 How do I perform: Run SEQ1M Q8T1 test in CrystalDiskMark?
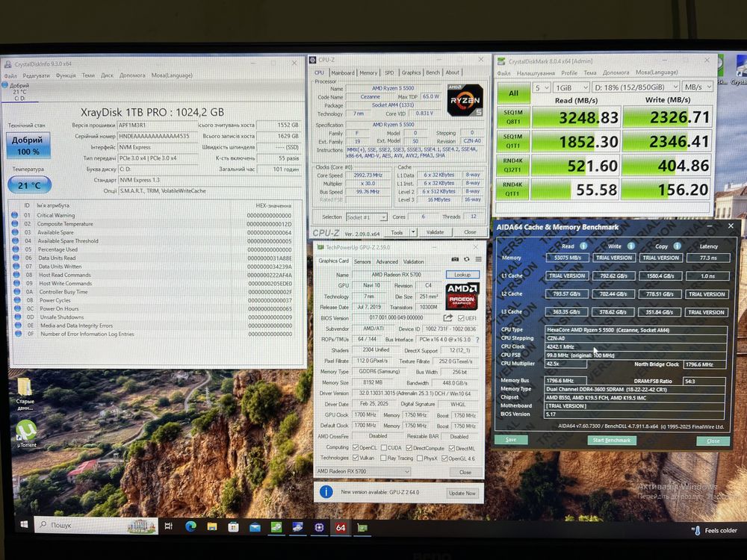tap(513, 117)
